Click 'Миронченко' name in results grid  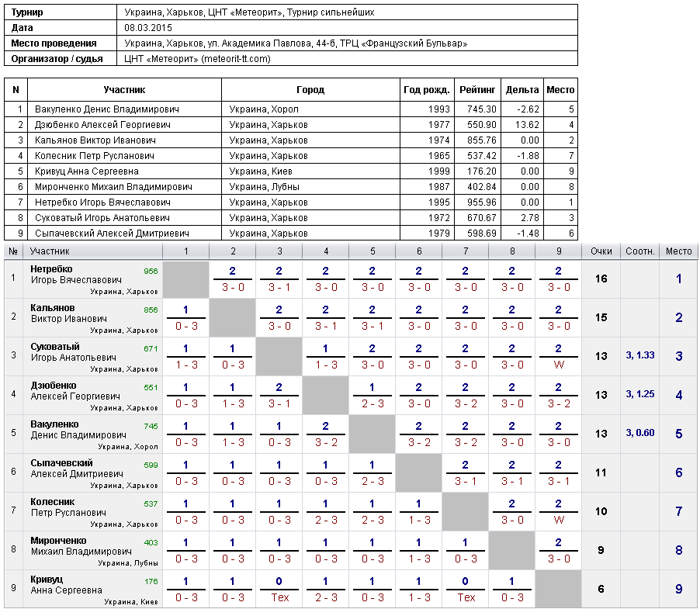point(58,541)
